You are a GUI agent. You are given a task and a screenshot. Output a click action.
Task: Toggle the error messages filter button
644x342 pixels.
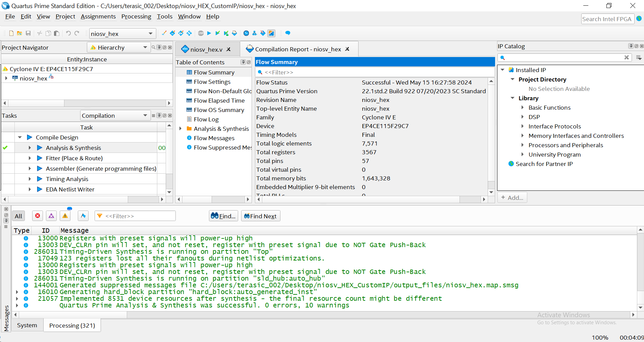(x=38, y=216)
